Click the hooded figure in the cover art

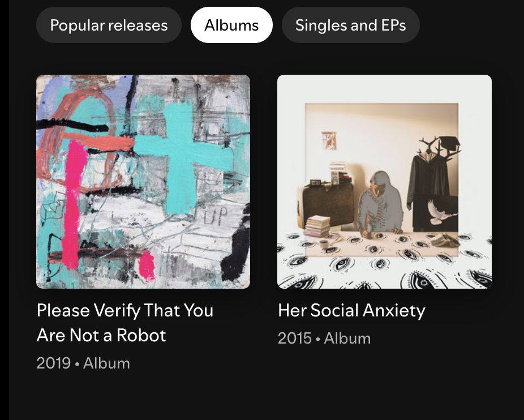pyautogui.click(x=380, y=202)
